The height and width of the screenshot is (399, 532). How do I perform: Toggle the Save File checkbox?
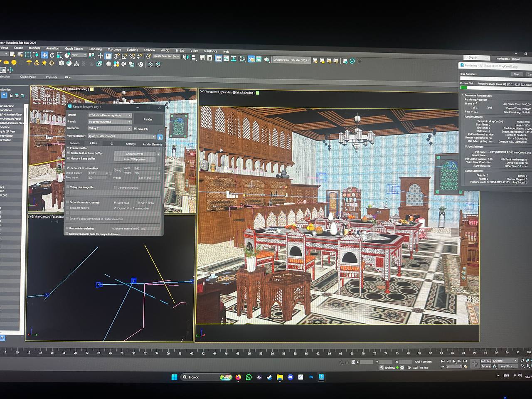tap(135, 129)
